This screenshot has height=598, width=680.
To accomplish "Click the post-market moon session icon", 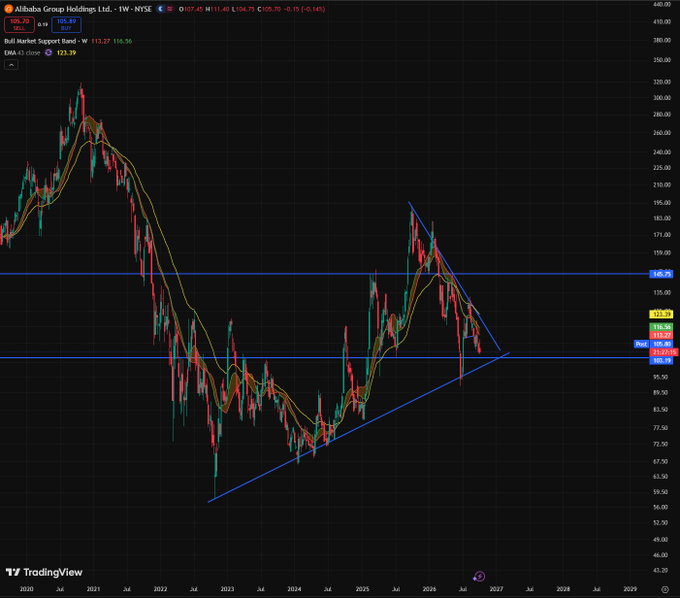I will [x=161, y=9].
